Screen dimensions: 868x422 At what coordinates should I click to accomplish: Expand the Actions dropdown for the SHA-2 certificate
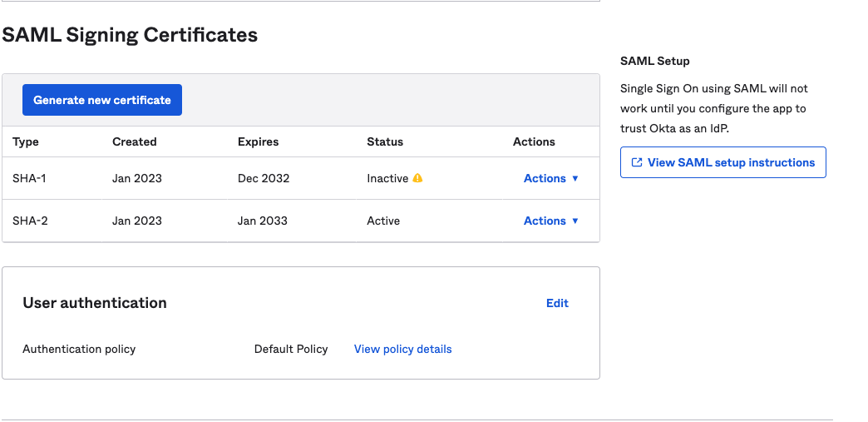[x=550, y=221]
